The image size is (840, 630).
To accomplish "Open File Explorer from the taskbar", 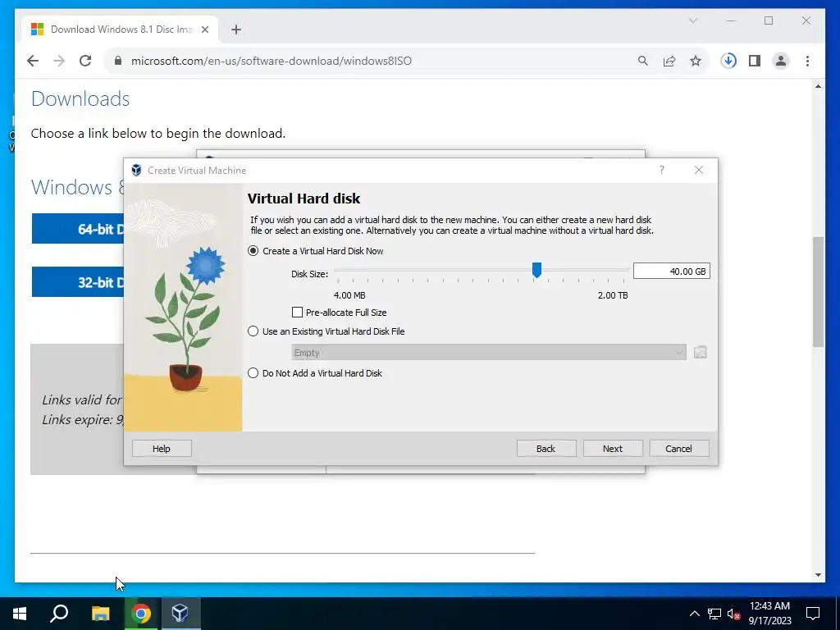I will 100,614.
